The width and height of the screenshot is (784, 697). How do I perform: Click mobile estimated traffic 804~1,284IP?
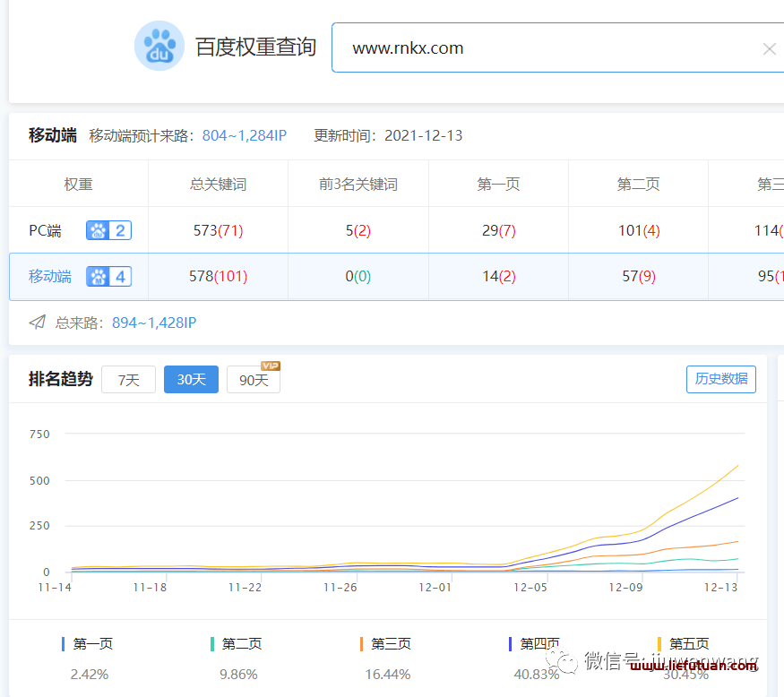(x=244, y=135)
